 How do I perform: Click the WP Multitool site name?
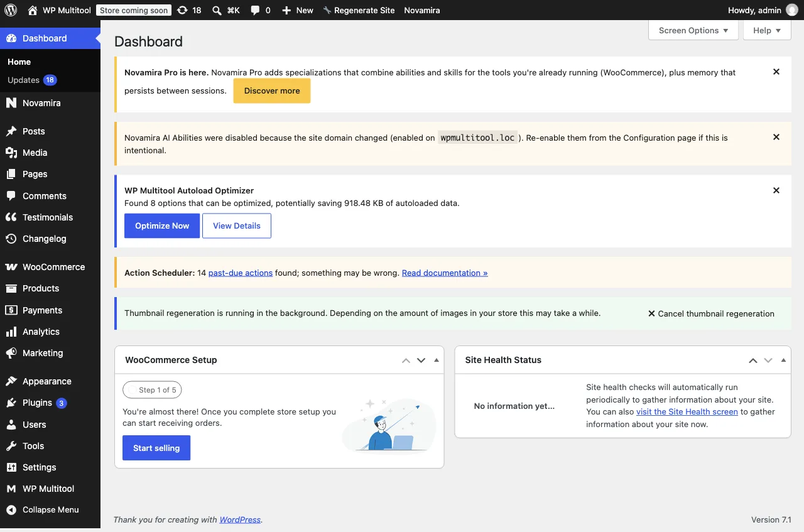coord(67,10)
